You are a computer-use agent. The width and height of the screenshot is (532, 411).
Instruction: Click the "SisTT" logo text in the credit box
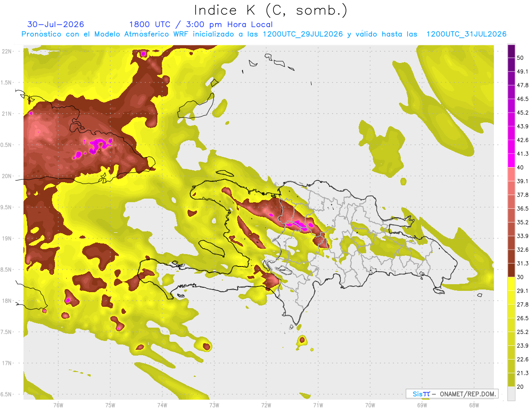[421, 394]
